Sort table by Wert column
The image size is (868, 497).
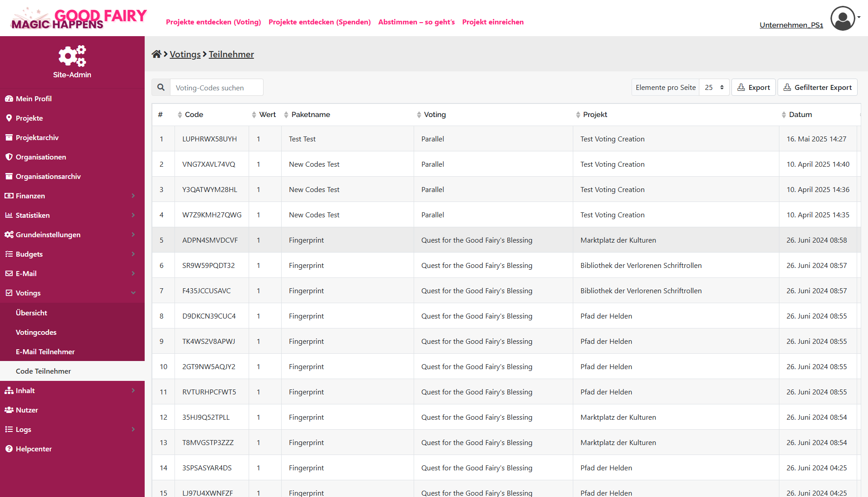pyautogui.click(x=254, y=115)
